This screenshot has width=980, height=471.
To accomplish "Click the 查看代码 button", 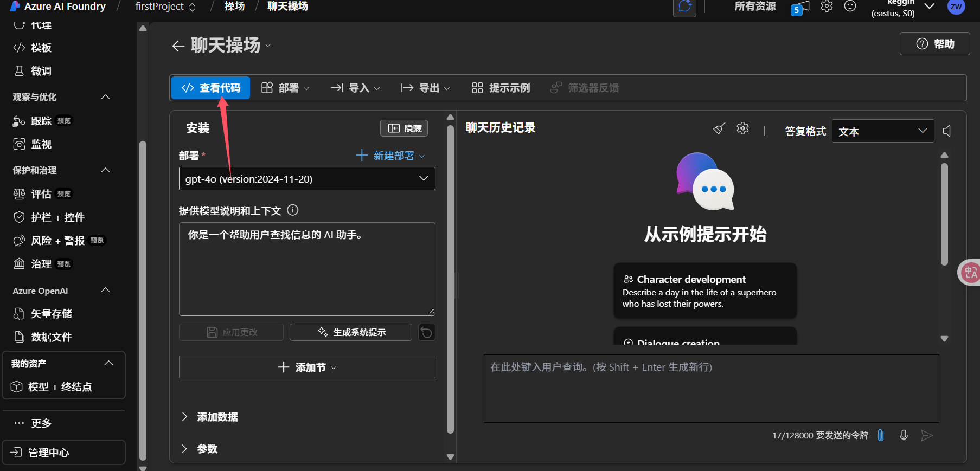I will point(211,88).
